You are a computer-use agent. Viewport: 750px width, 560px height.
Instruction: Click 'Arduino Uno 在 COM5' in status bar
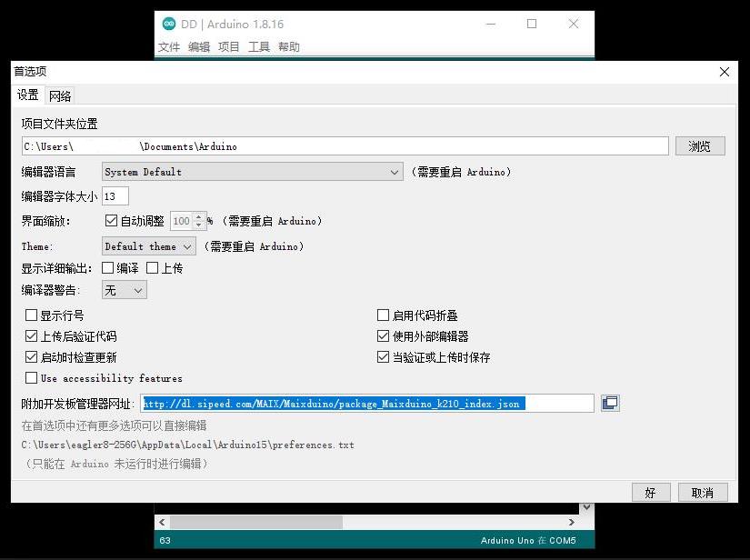[528, 540]
